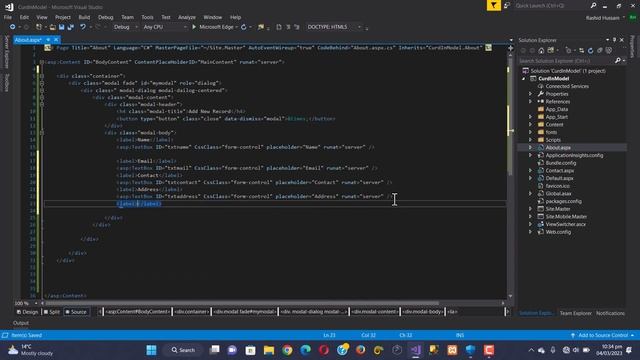
Task: Click the Quick Launch search magnifier
Action: [593, 6]
